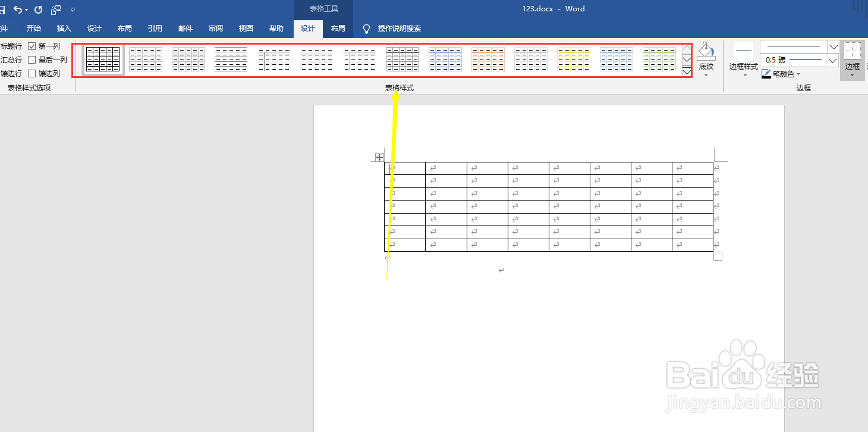Click the 底纹 shading paint bucket icon
The image size is (868, 432).
(706, 51)
